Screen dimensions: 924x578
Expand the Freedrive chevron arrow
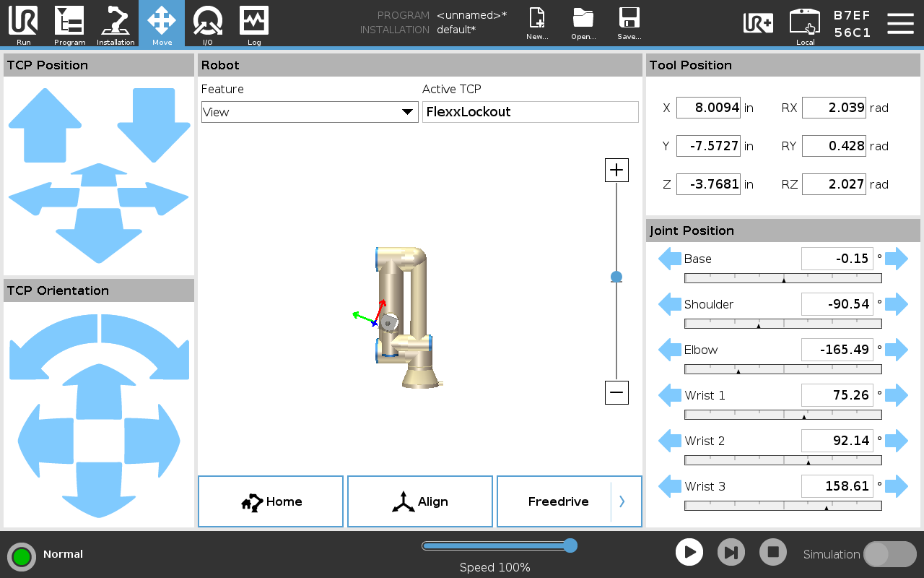pyautogui.click(x=622, y=501)
